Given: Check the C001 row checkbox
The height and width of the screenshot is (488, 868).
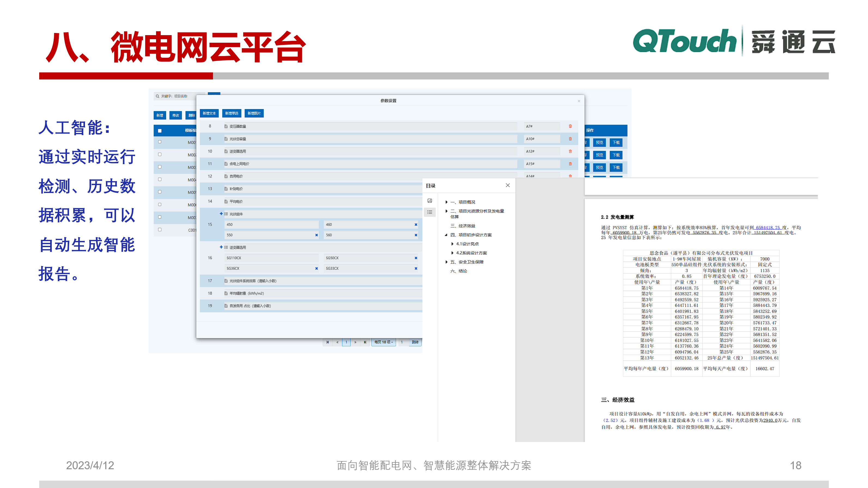Looking at the screenshot, I should (x=160, y=230).
